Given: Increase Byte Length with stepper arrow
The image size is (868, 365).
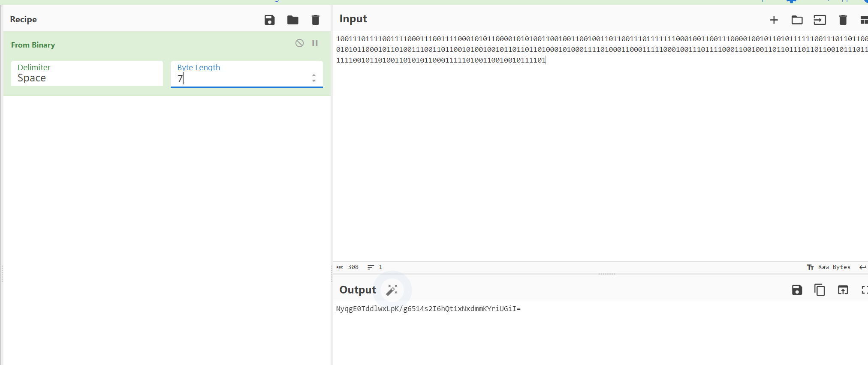Looking at the screenshot, I should pos(314,75).
